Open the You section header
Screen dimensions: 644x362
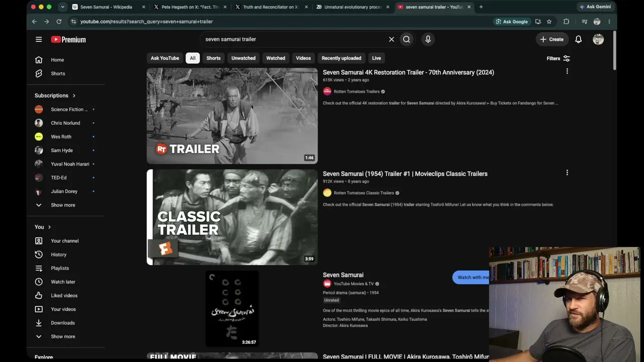tap(43, 227)
